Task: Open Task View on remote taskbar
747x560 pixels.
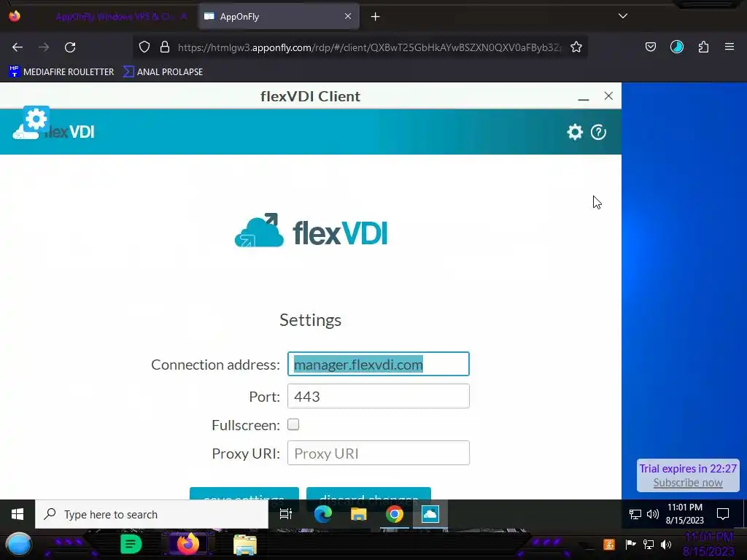Action: click(x=286, y=514)
